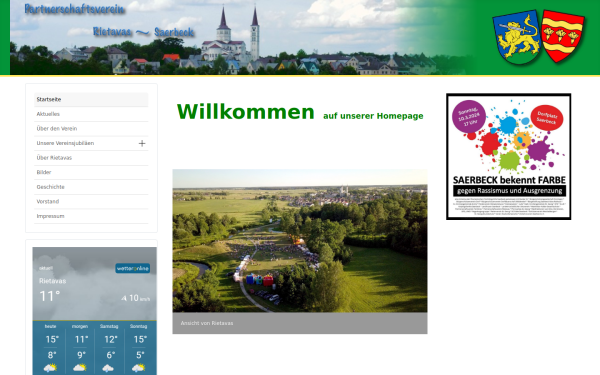The height and width of the screenshot is (375, 600).
Task: Click the Sonntag forecast weather icon
Action: pyautogui.click(x=138, y=368)
